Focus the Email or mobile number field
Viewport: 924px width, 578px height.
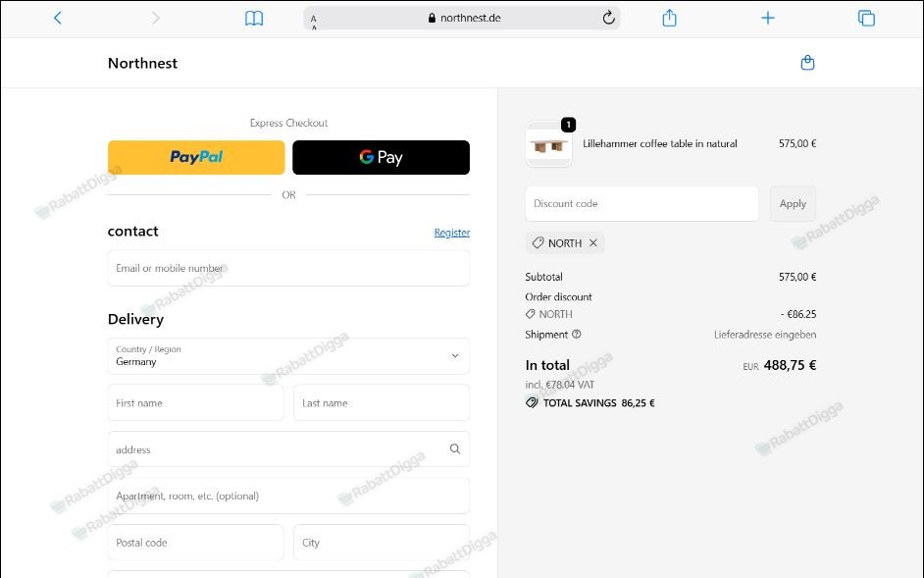288,268
